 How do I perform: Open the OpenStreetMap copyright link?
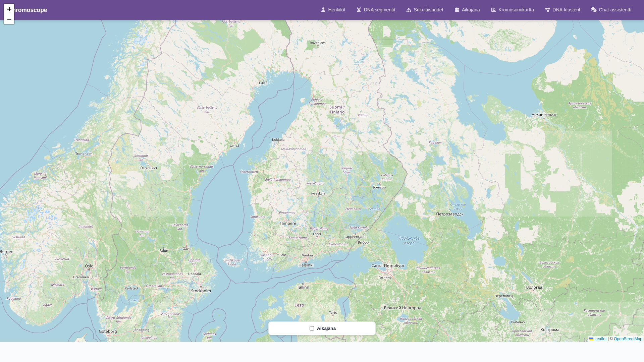point(628,339)
